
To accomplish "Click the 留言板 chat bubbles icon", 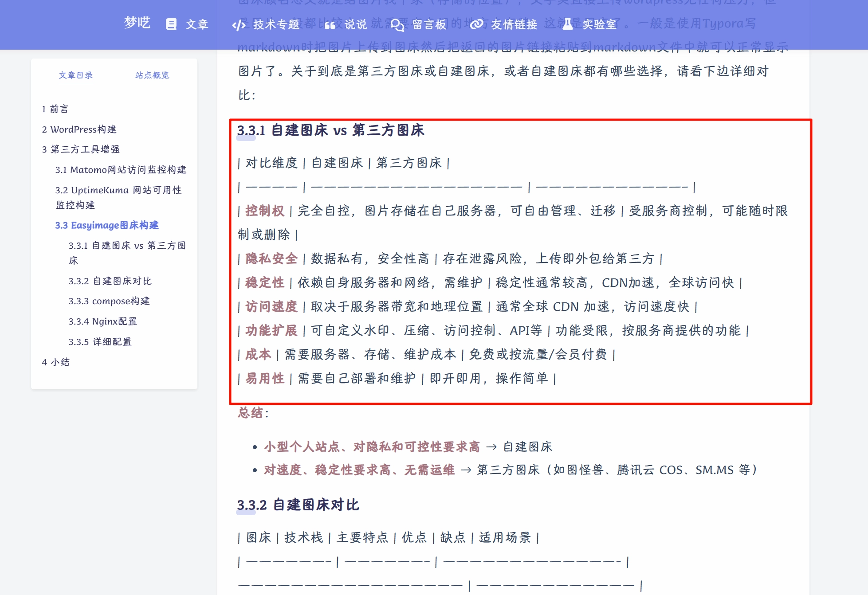I will coord(397,25).
